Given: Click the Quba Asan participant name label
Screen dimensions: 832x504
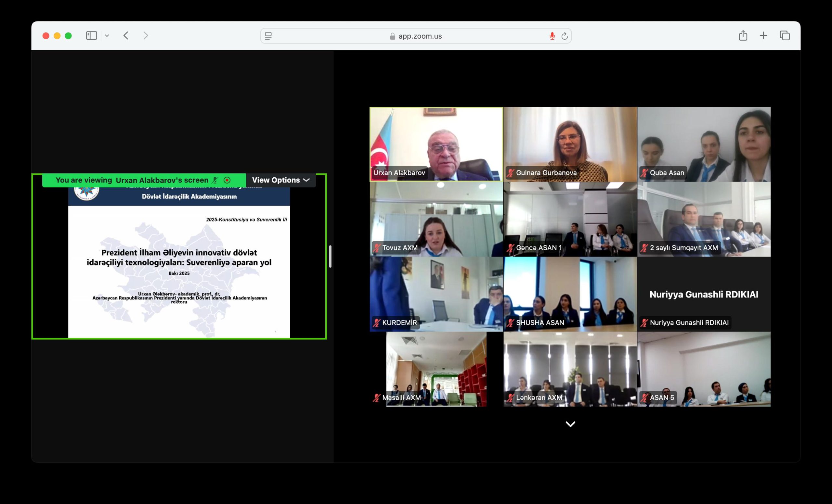Looking at the screenshot, I should (667, 173).
